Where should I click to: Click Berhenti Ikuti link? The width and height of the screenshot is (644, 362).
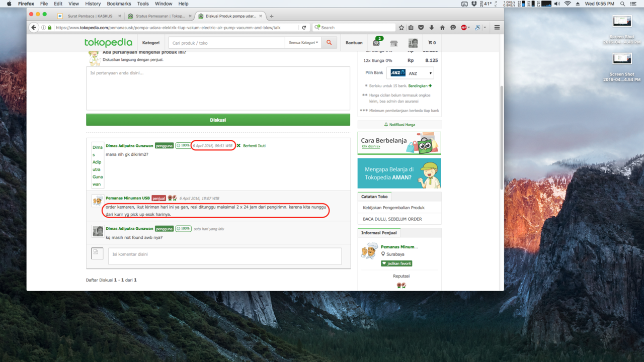pyautogui.click(x=254, y=146)
